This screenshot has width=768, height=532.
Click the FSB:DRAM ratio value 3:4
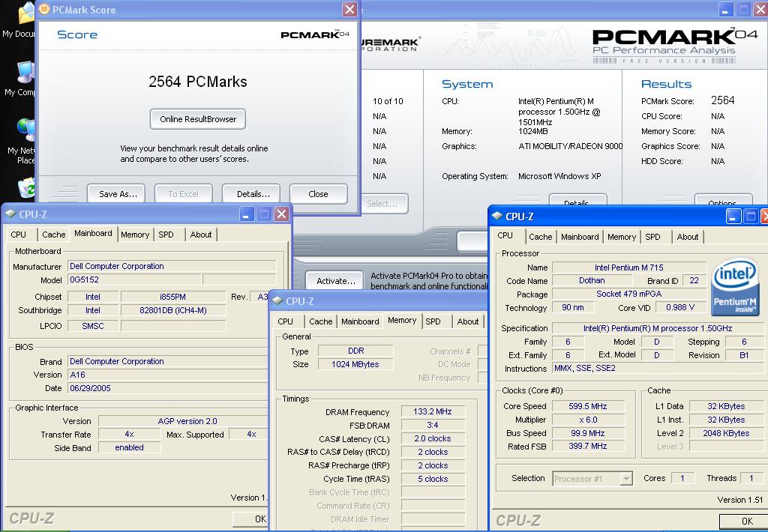pos(432,425)
